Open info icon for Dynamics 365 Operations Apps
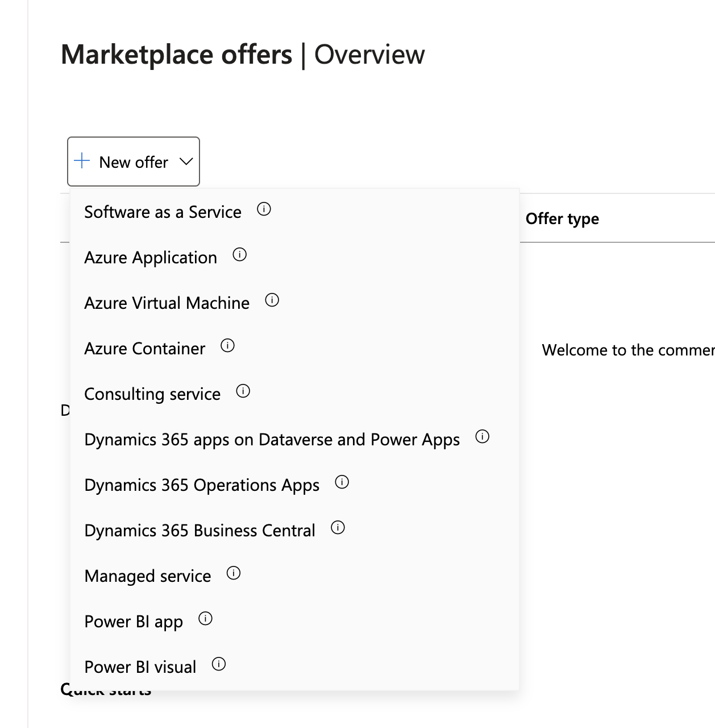 point(342,482)
